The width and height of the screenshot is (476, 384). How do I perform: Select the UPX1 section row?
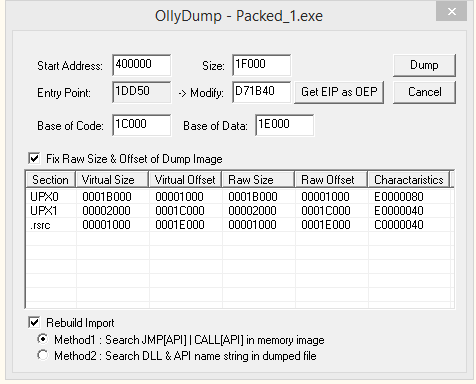(240, 211)
